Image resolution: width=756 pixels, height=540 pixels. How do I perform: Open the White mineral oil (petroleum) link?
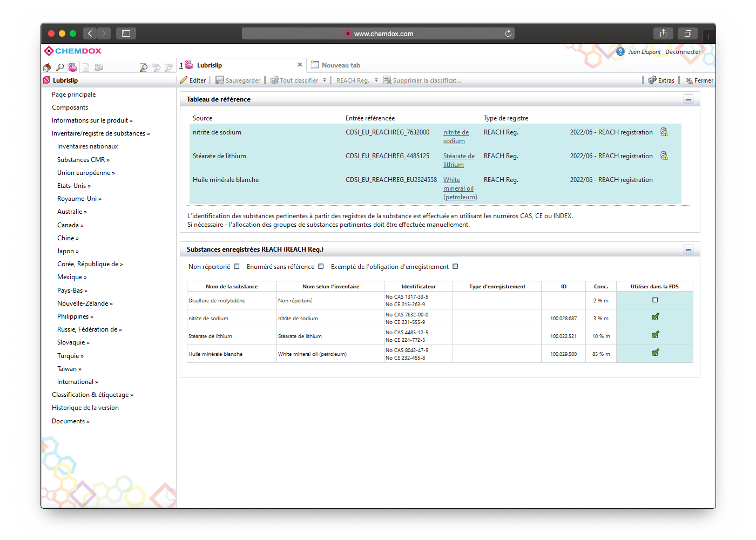460,188
